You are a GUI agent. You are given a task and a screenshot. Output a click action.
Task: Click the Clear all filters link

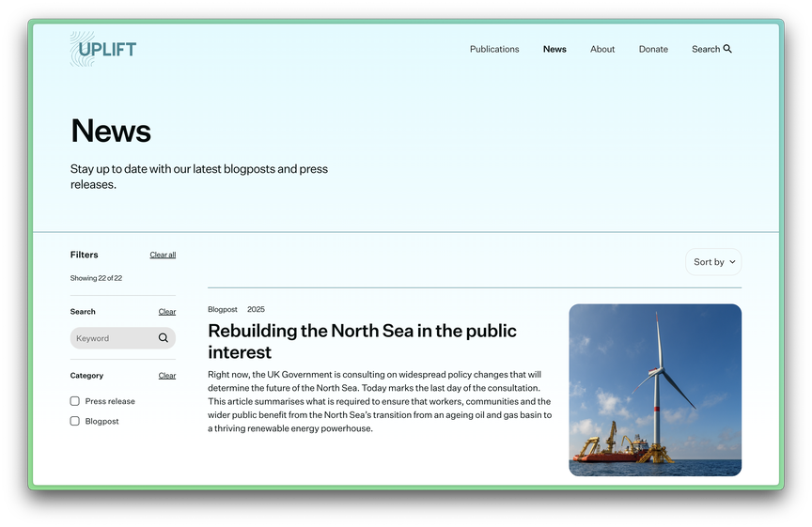(x=163, y=255)
